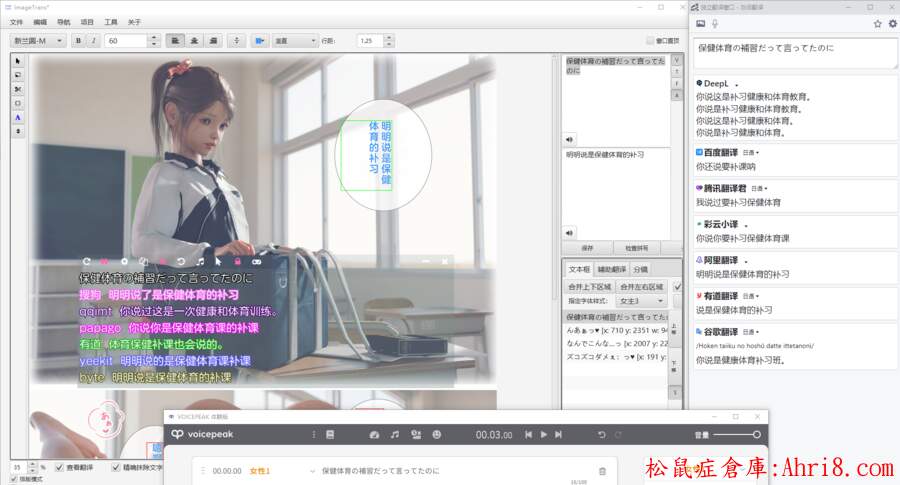Toggle the 精确排除文字 checkbox
Image resolution: width=900 pixels, height=485 pixels.
click(x=116, y=467)
